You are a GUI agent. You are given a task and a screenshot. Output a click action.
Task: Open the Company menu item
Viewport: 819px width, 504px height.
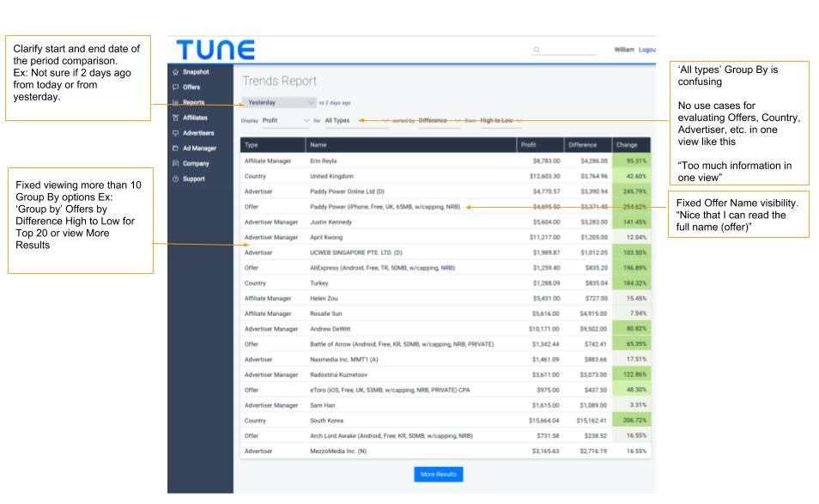coord(196,163)
